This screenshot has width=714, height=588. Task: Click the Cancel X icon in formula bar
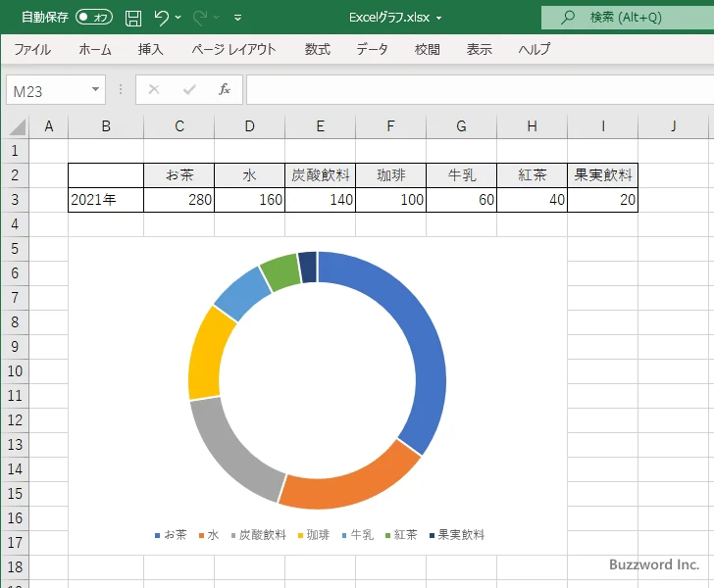(154, 89)
